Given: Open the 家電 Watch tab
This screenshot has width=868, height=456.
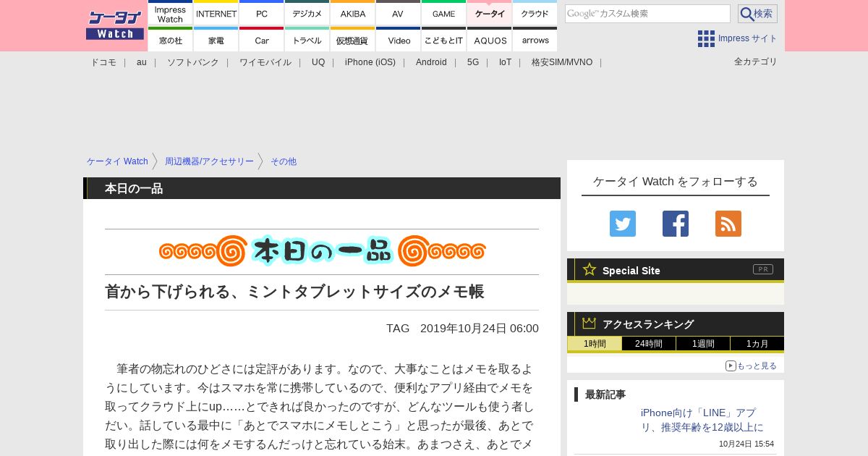Looking at the screenshot, I should pyautogui.click(x=216, y=39).
